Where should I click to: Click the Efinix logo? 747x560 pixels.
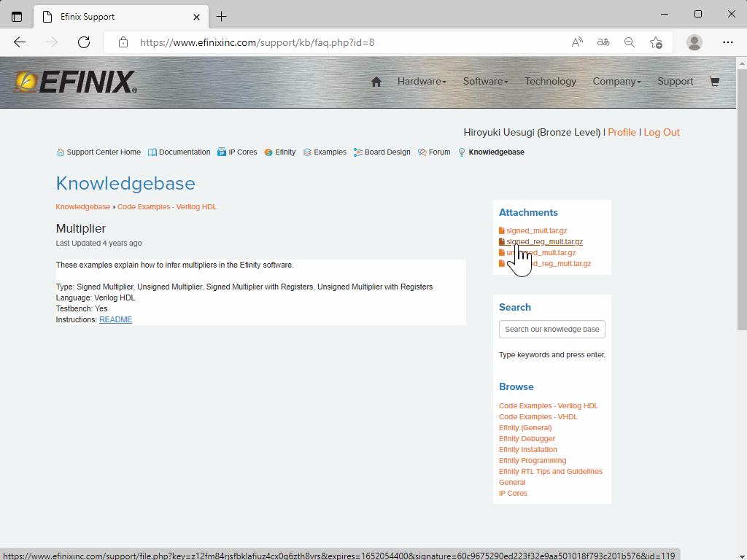point(75,82)
